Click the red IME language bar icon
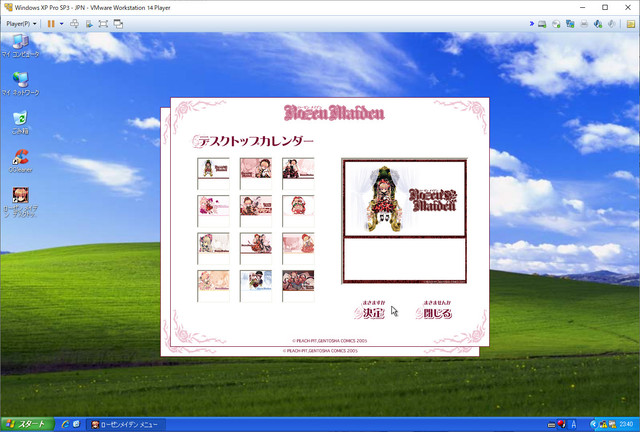 [x=562, y=424]
